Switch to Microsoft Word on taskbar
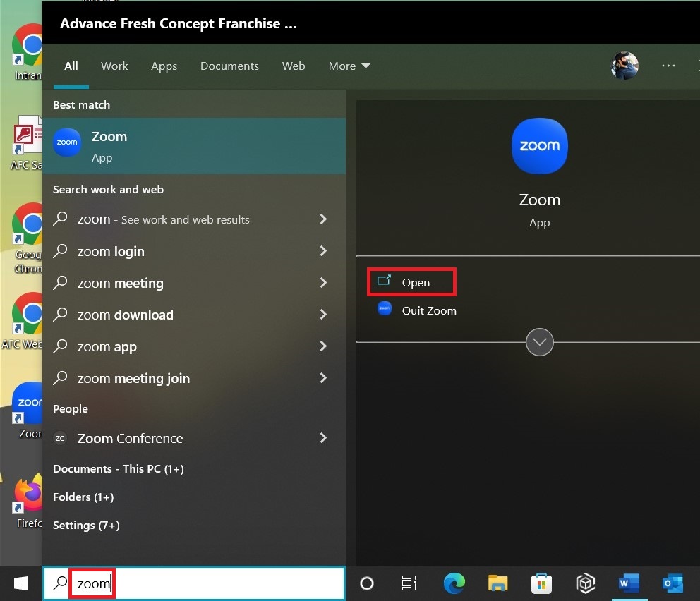 [x=629, y=583]
